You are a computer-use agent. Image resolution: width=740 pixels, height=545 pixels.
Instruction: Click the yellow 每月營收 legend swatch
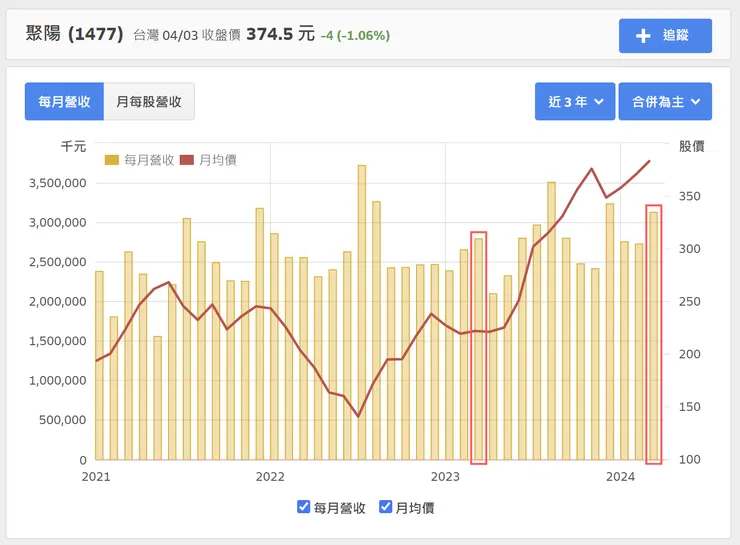(112, 160)
